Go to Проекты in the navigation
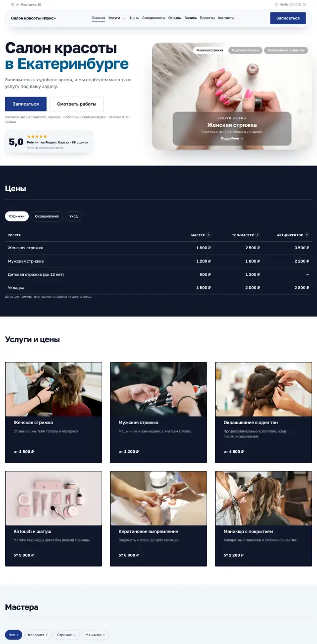The width and height of the screenshot is (317, 644). tap(208, 18)
